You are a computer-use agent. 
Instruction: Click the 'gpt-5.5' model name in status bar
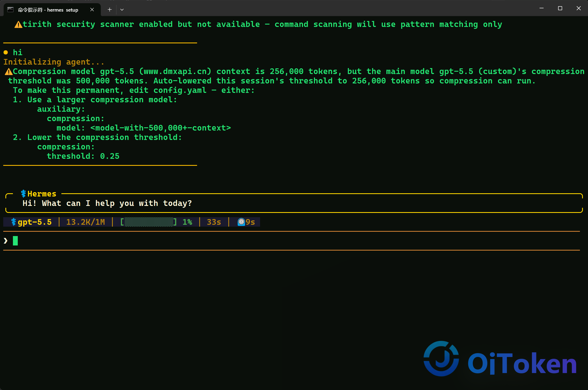click(x=34, y=222)
